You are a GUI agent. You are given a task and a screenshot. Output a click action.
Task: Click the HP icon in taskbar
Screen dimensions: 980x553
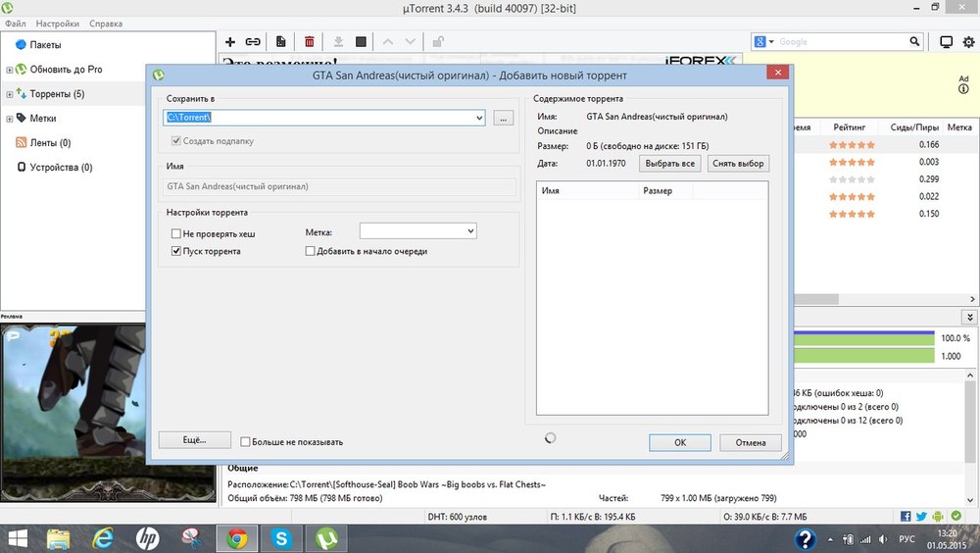click(148, 538)
